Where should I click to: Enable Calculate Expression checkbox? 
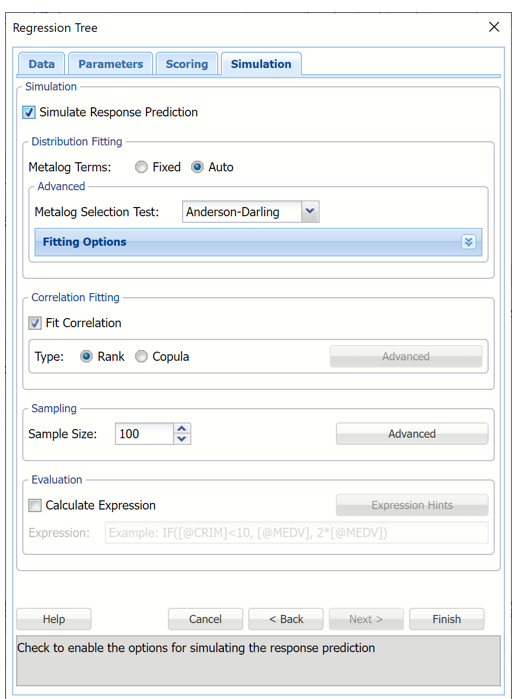[x=35, y=505]
